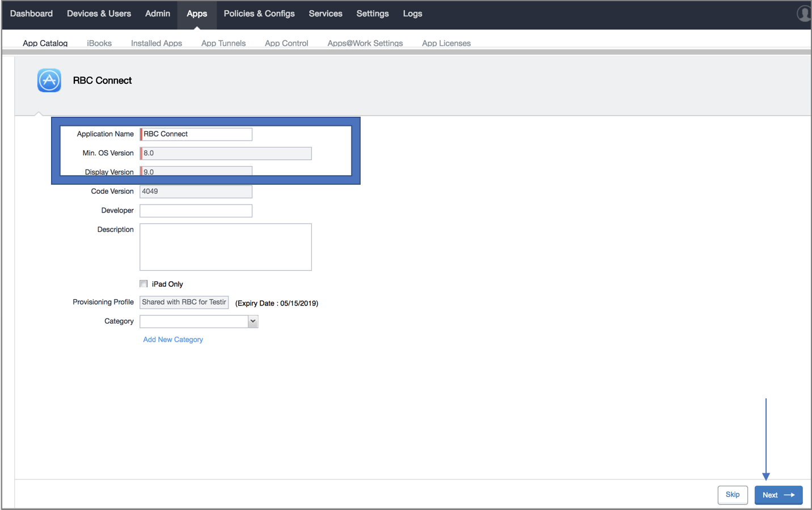Click the Min. OS Version field
Image resolution: width=812 pixels, height=510 pixels.
coord(226,153)
